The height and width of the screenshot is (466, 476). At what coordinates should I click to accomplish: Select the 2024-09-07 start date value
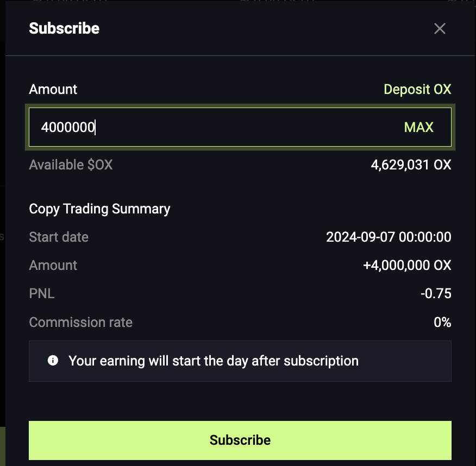(389, 237)
